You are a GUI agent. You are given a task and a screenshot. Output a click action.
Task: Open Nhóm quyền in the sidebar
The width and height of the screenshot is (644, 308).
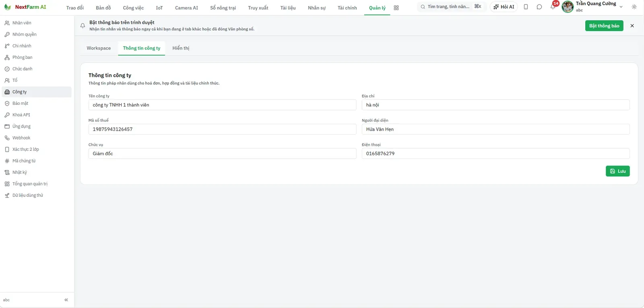37,34
